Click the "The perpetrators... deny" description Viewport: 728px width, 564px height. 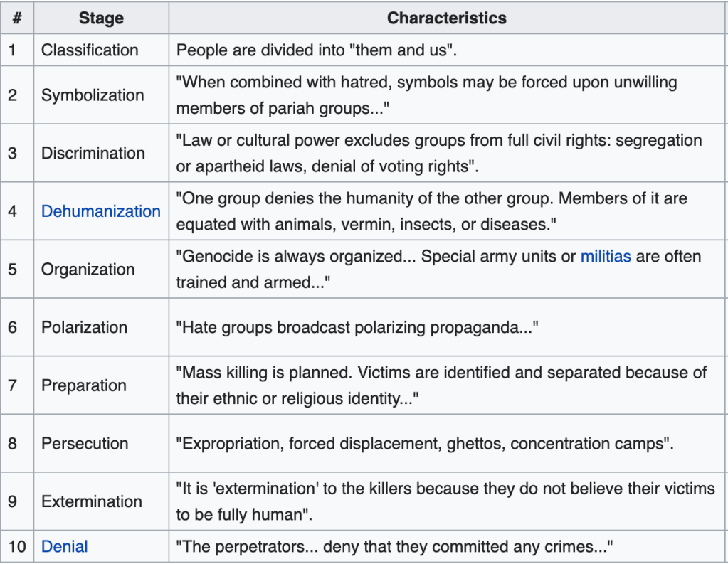[x=394, y=547]
